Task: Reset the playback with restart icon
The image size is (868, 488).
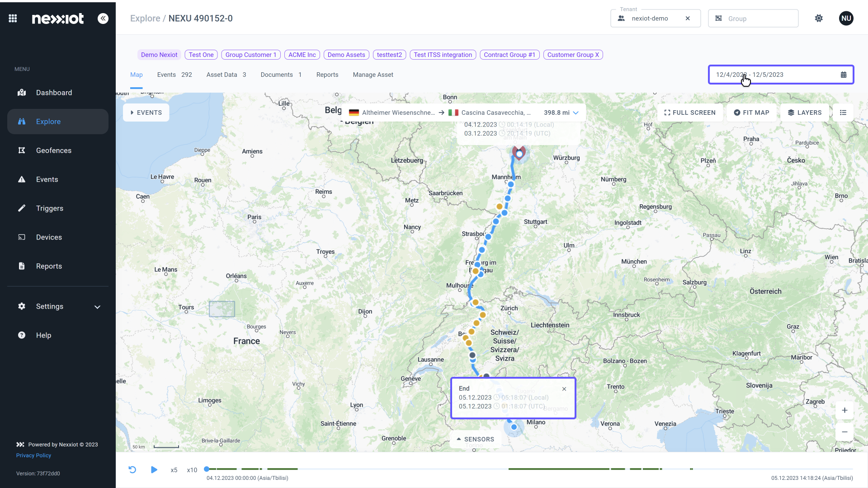Action: click(x=132, y=470)
